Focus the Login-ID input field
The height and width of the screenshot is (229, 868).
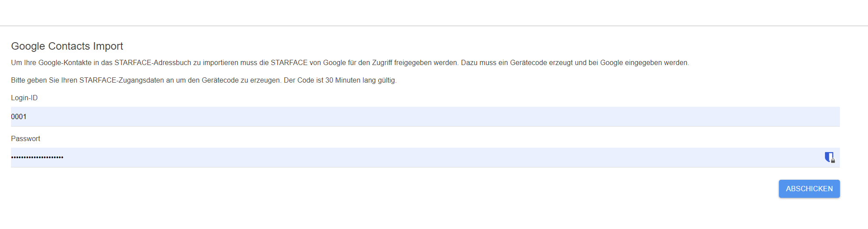click(x=425, y=116)
